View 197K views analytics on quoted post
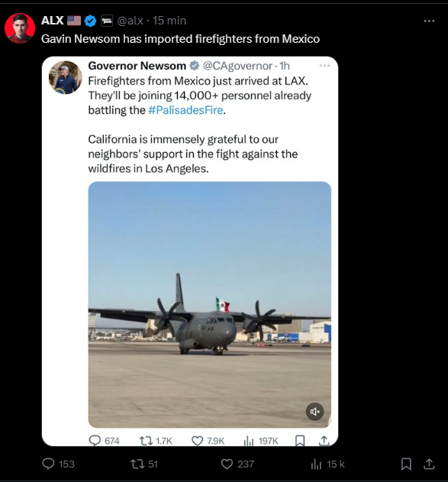This screenshot has height=482, width=448. [249, 441]
